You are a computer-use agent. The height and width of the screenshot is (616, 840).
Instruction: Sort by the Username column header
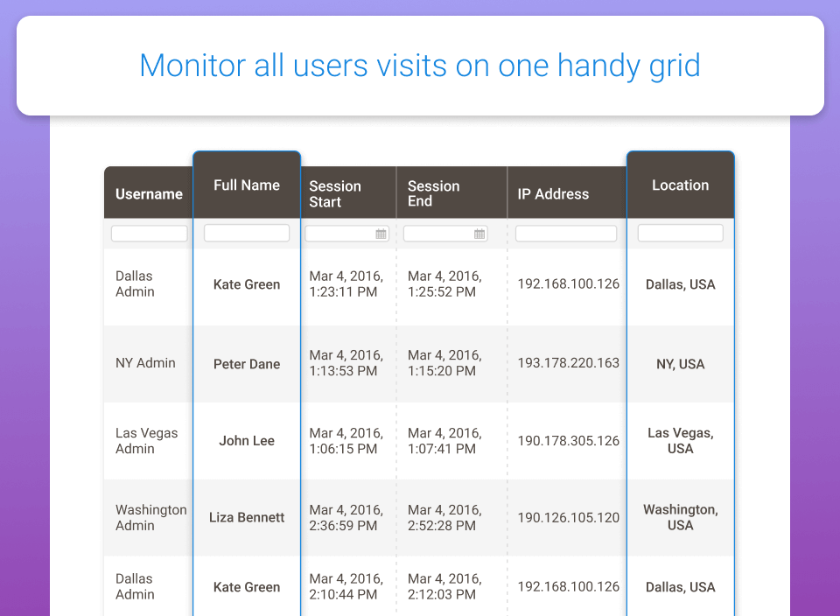(149, 194)
